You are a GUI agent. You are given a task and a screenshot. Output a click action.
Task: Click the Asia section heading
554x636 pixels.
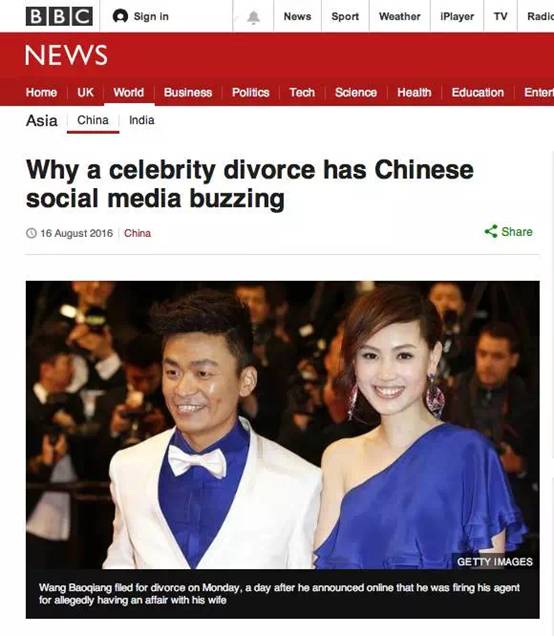click(x=41, y=120)
